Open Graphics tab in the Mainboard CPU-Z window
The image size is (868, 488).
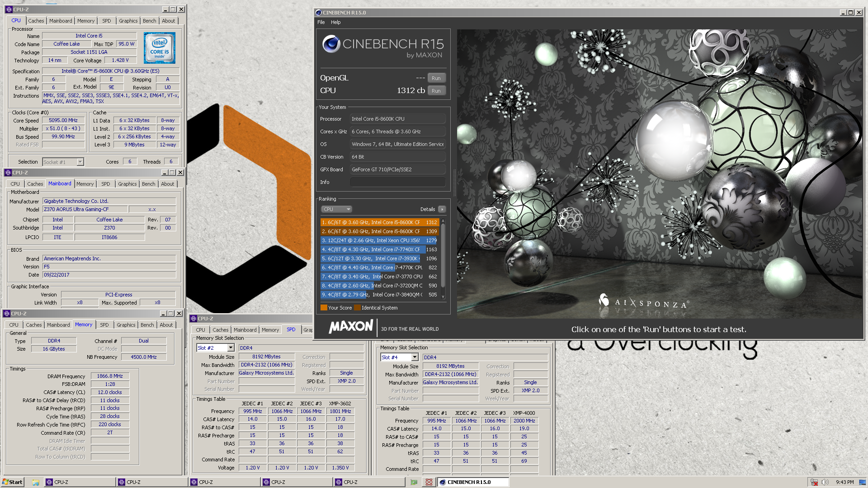[x=127, y=184]
